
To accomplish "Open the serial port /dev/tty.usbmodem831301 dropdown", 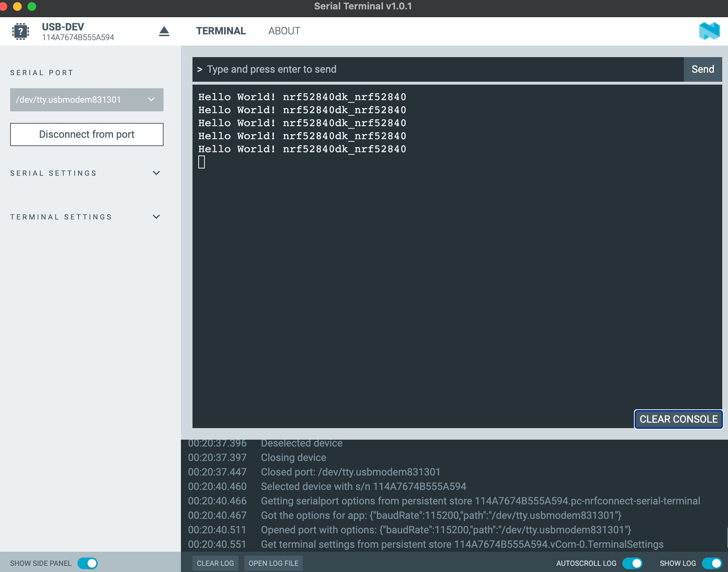I will 86,100.
